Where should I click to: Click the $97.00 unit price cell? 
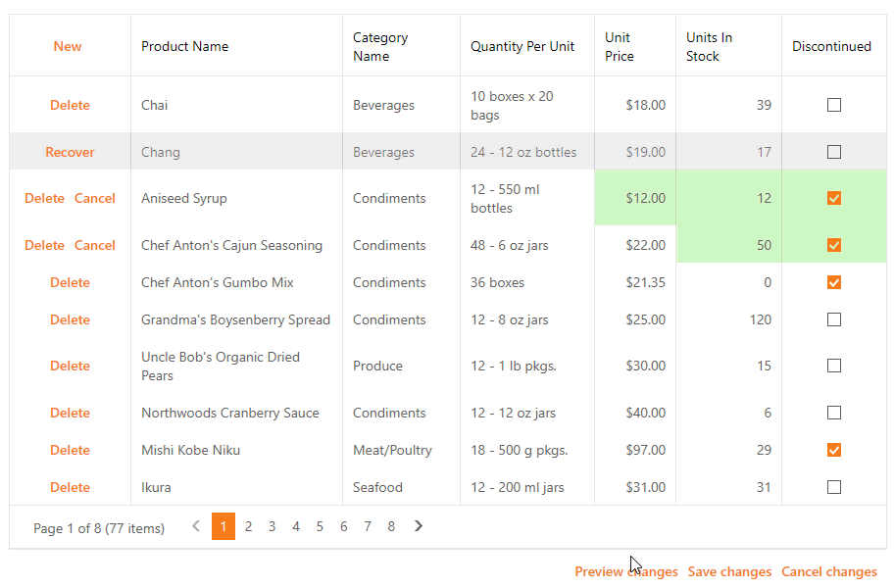(x=635, y=450)
